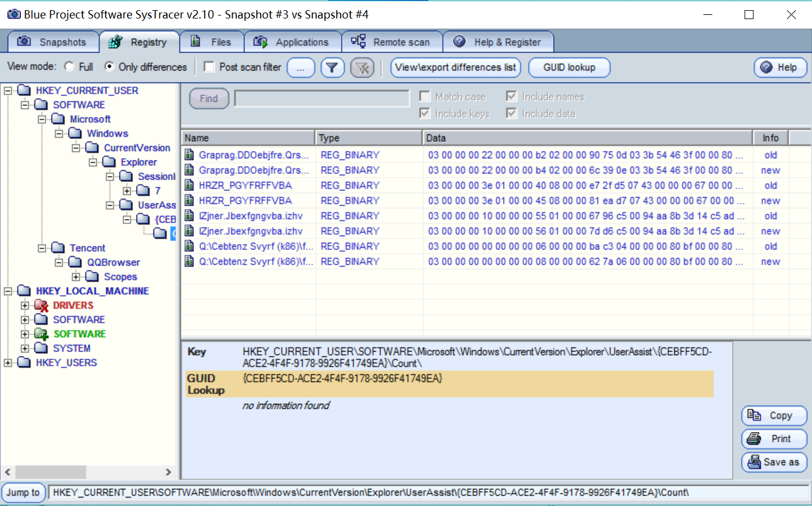
Task: Click the clear filter funnel icon
Action: [x=362, y=67]
